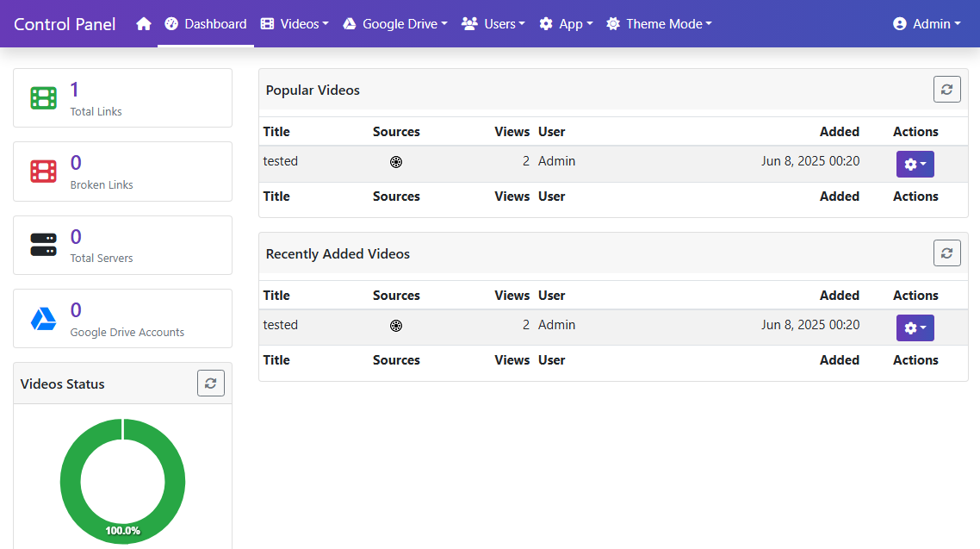980x549 pixels.
Task: Click source icon in Popular Videos row
Action: [x=396, y=162]
